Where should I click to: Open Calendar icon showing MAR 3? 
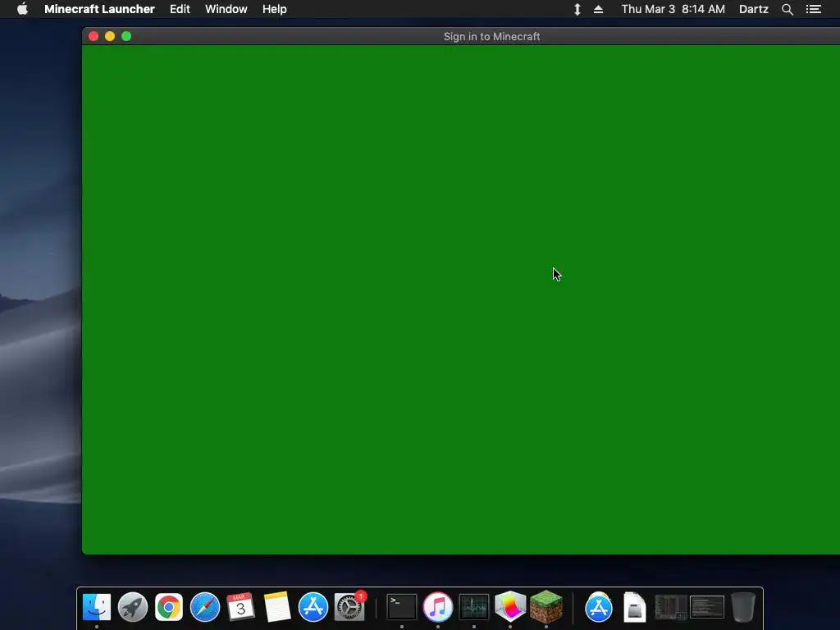(x=240, y=607)
